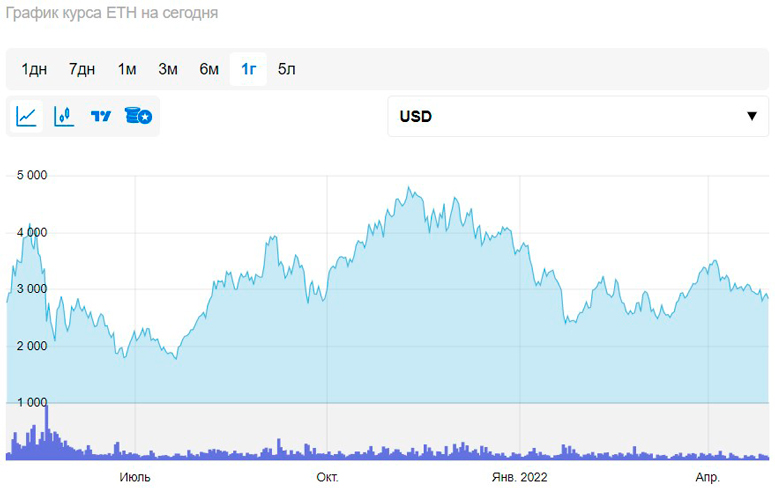This screenshot has width=775, height=488.
Task: Show the 1м time range
Action: (x=127, y=69)
